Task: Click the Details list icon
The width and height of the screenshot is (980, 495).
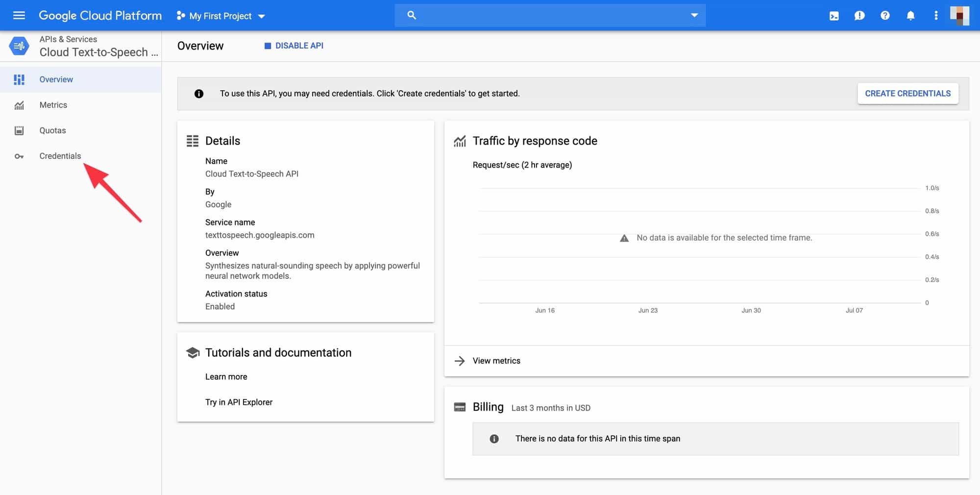Action: [x=193, y=141]
